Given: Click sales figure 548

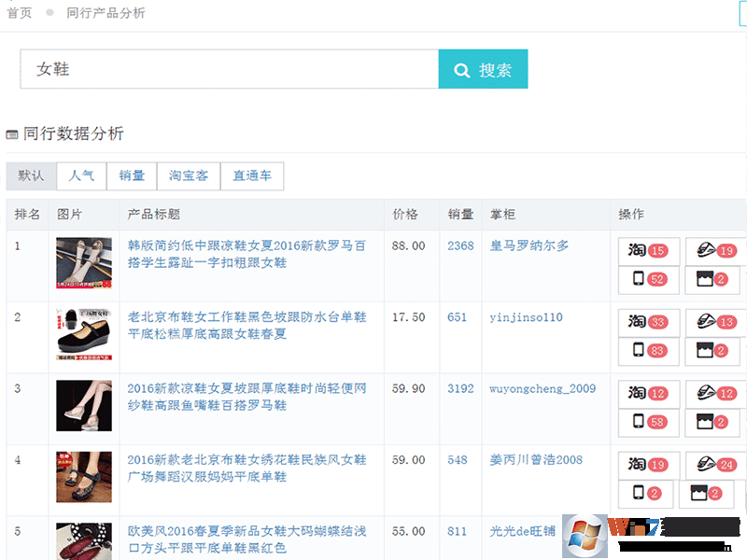Looking at the screenshot, I should pyautogui.click(x=457, y=460).
